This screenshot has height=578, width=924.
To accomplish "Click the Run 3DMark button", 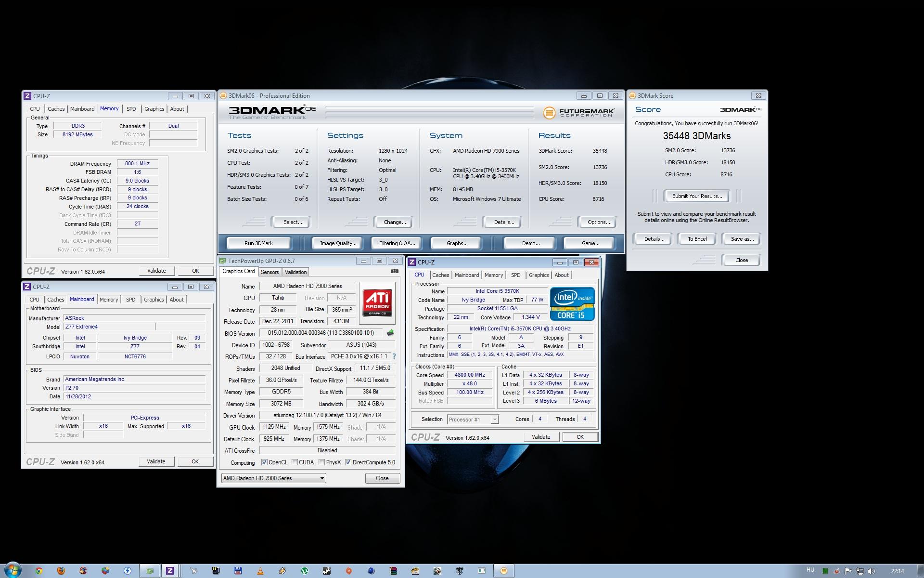I will pos(258,243).
